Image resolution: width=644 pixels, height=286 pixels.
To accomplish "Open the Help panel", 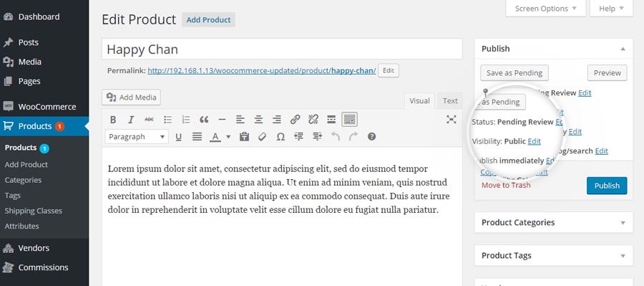I will [x=611, y=9].
